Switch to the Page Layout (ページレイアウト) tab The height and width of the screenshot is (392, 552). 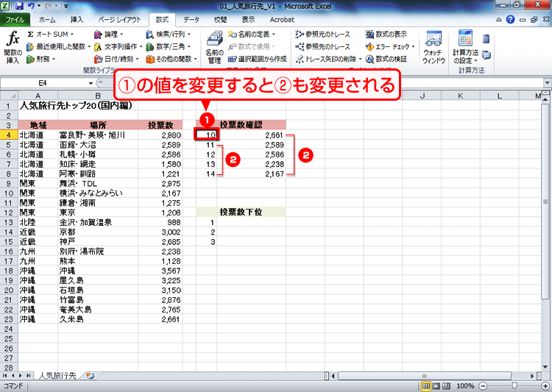(x=119, y=20)
